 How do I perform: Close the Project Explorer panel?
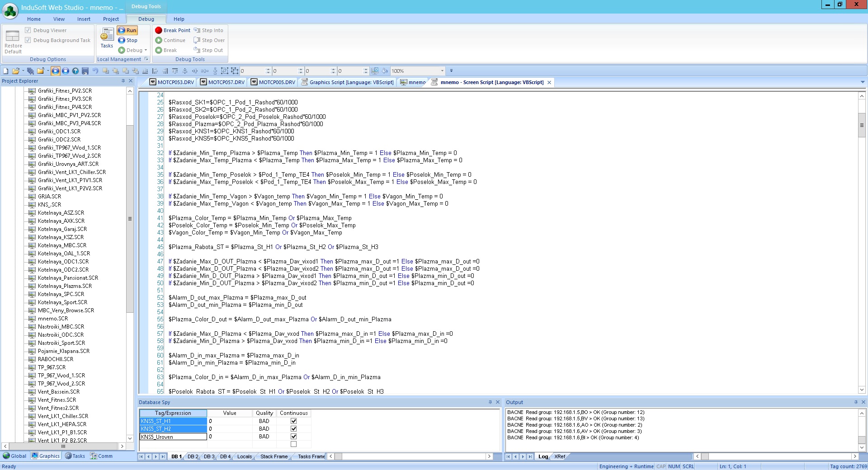(x=131, y=81)
